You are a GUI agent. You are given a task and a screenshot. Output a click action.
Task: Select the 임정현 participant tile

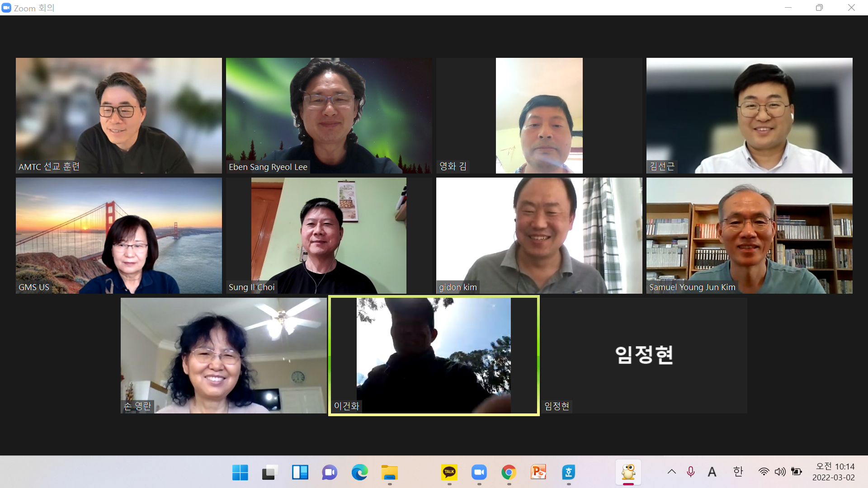point(643,355)
